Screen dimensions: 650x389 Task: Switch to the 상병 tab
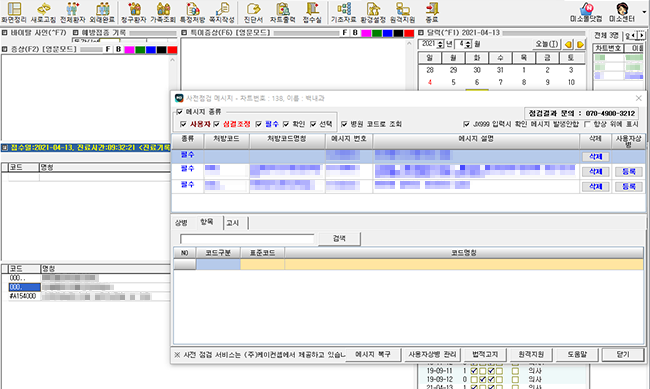coord(181,223)
